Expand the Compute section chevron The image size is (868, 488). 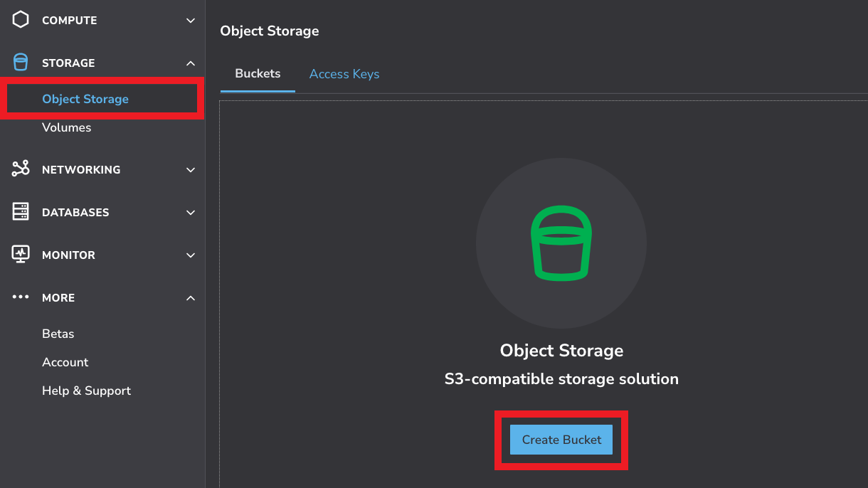coord(191,21)
